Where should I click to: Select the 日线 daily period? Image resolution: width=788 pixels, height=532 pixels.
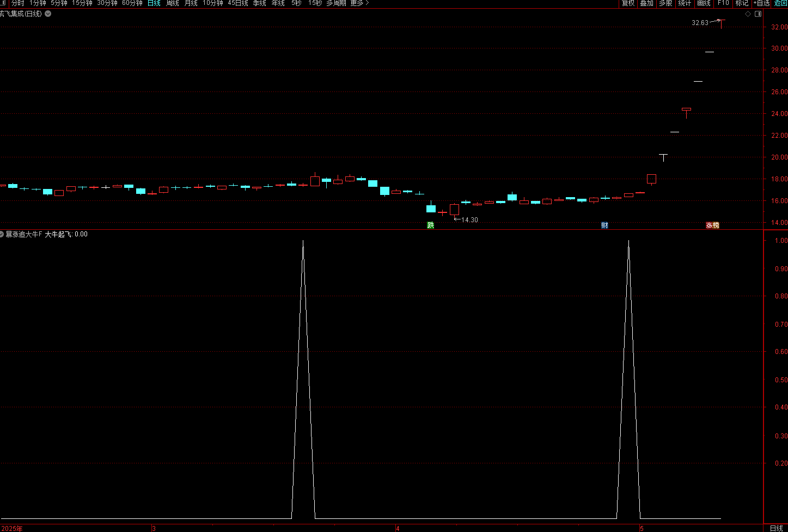coord(154,3)
